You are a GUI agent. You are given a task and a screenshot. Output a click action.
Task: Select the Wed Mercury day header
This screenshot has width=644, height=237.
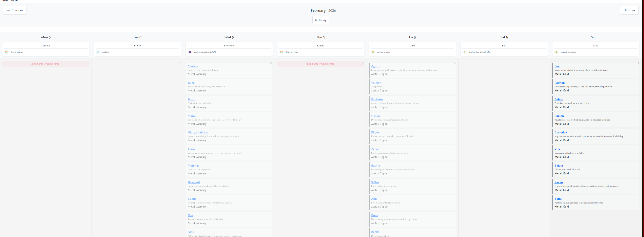[x=229, y=37]
